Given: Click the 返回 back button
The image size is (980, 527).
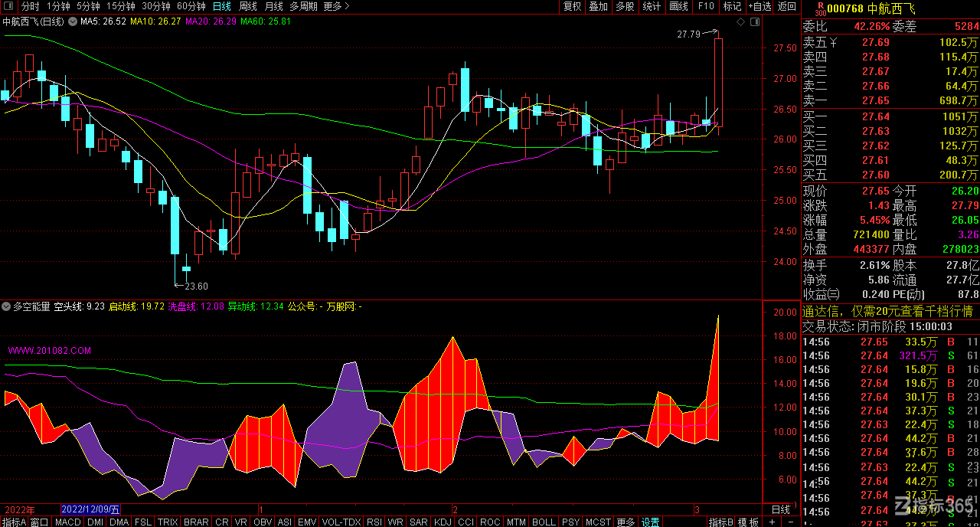Looking at the screenshot, I should 786,6.
